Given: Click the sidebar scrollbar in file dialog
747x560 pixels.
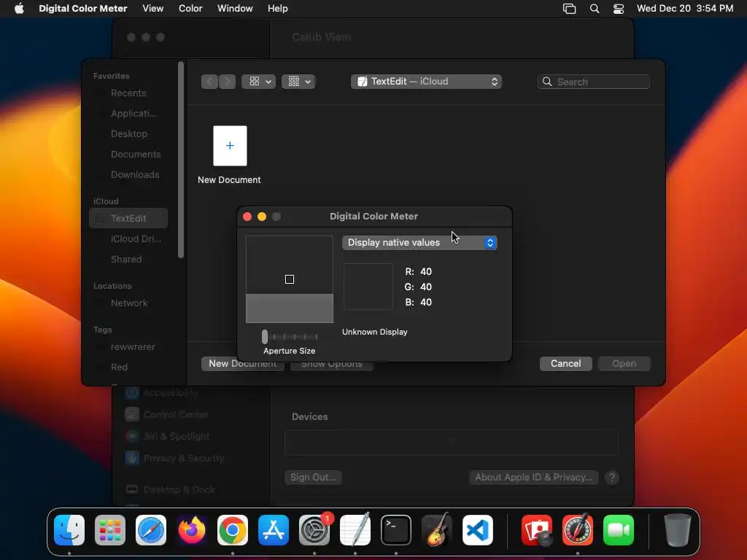Looking at the screenshot, I should pyautogui.click(x=181, y=160).
